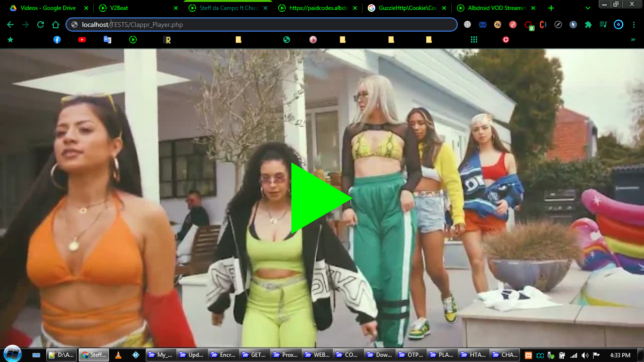This screenshot has width=644, height=362.
Task: Open the Google Translate bookmark
Action: (107, 40)
